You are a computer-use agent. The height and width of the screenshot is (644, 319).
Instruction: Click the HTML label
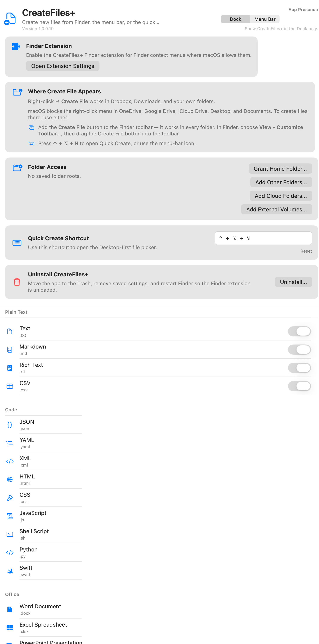(x=27, y=477)
